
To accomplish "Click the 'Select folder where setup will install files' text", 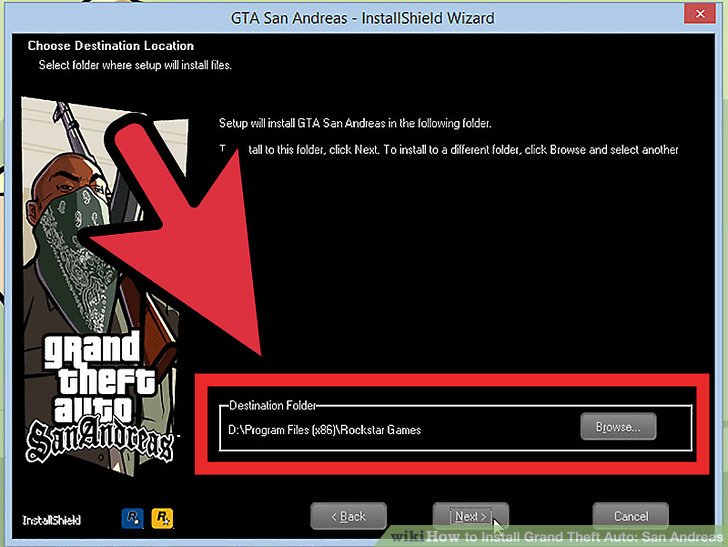I will [135, 65].
